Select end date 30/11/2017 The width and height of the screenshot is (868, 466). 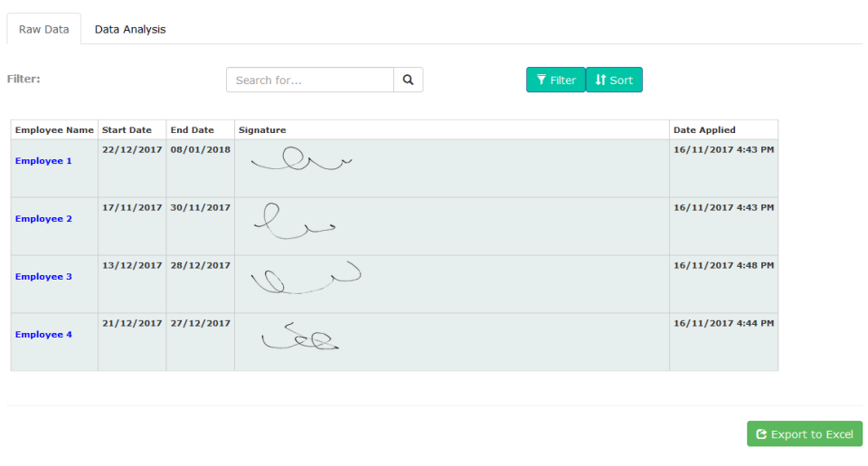(x=201, y=208)
